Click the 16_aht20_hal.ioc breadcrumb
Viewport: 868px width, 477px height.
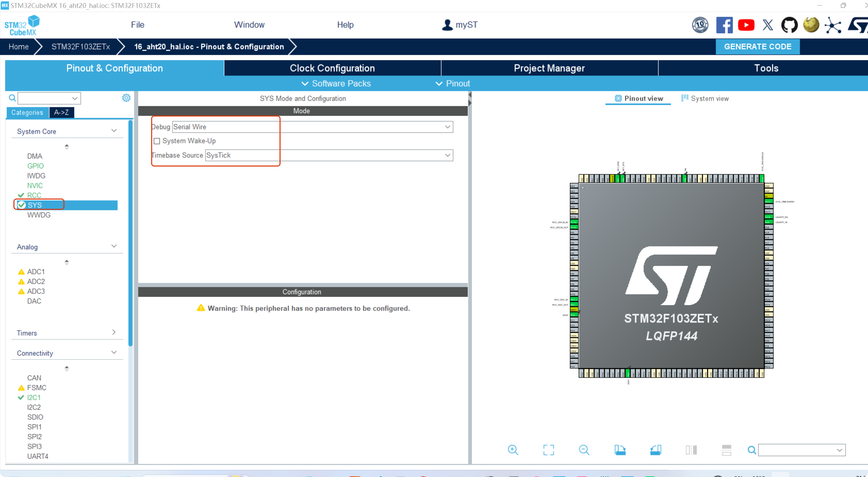click(209, 47)
